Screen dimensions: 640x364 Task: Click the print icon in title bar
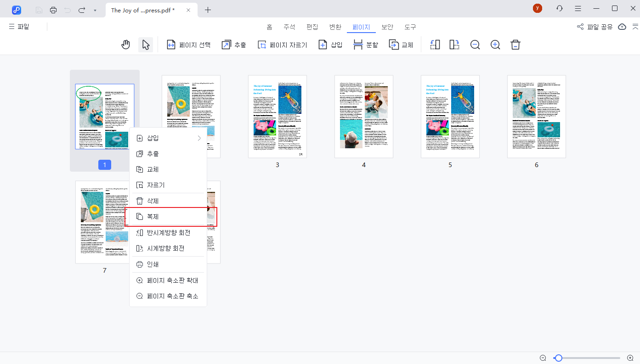53,10
